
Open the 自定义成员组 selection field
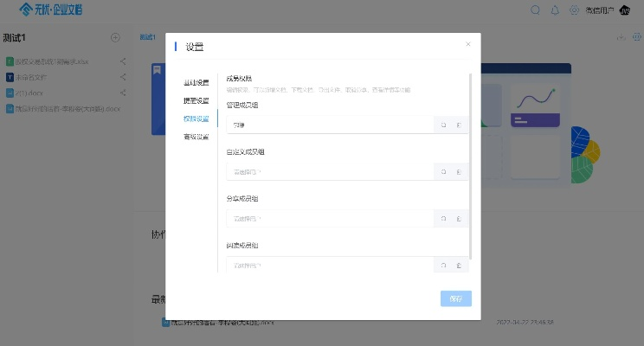pyautogui.click(x=329, y=171)
